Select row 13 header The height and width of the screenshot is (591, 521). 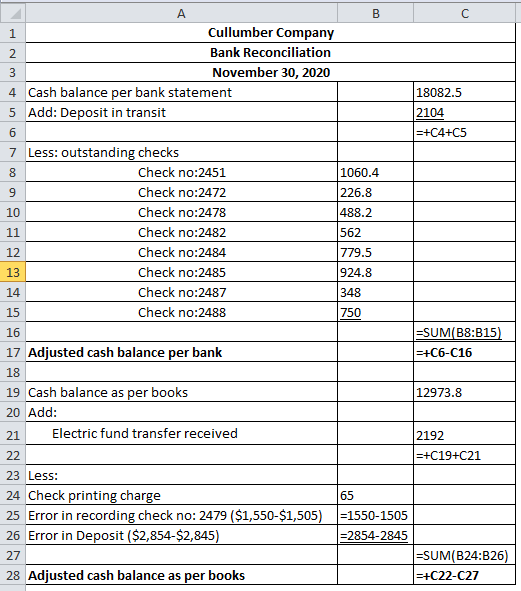coord(12,272)
